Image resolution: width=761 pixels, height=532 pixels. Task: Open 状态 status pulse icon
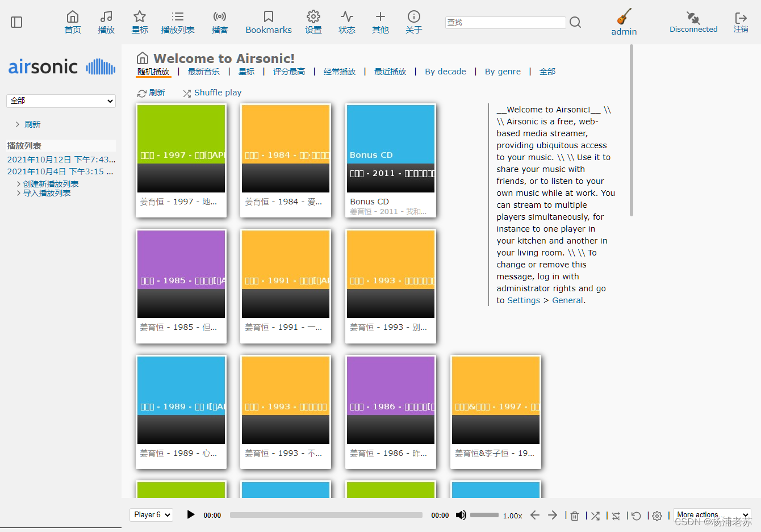pos(347,17)
